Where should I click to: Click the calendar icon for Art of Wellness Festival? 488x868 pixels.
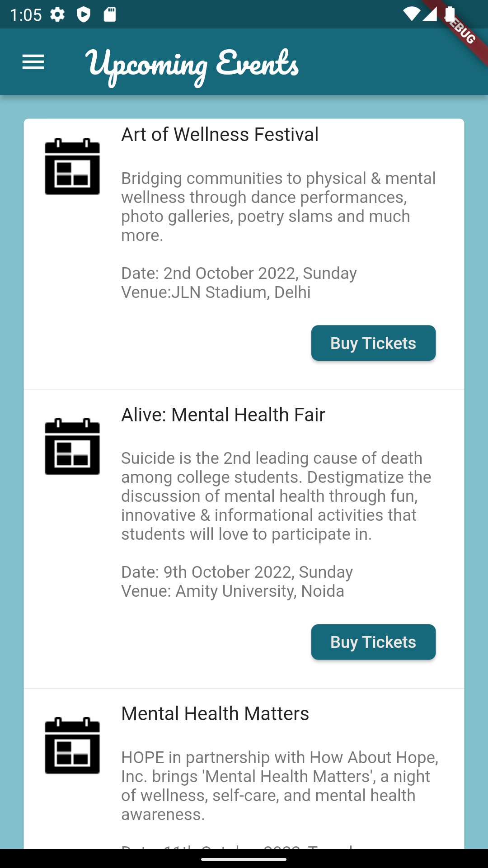point(72,167)
